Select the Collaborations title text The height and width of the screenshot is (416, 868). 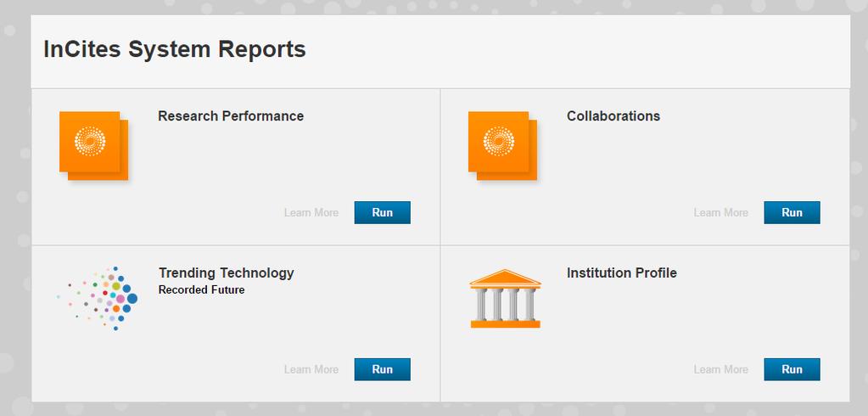pyautogui.click(x=613, y=116)
